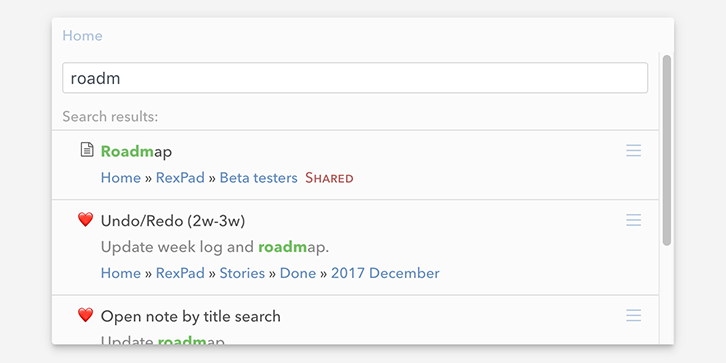Viewport: 726px width, 363px height.
Task: Open the Roadmap search result title
Action: (x=136, y=151)
